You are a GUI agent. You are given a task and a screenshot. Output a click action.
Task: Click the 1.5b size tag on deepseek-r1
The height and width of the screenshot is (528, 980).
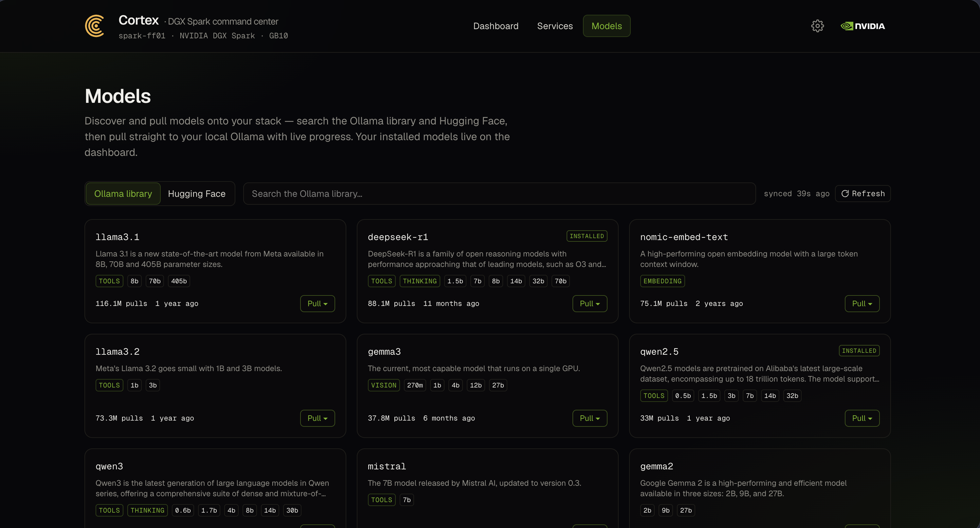point(455,281)
